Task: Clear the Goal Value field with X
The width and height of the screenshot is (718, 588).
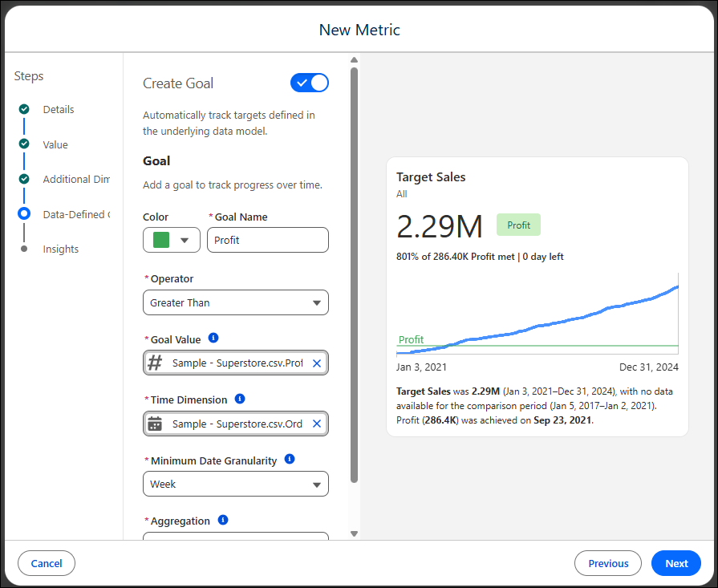Action: pyautogui.click(x=316, y=363)
